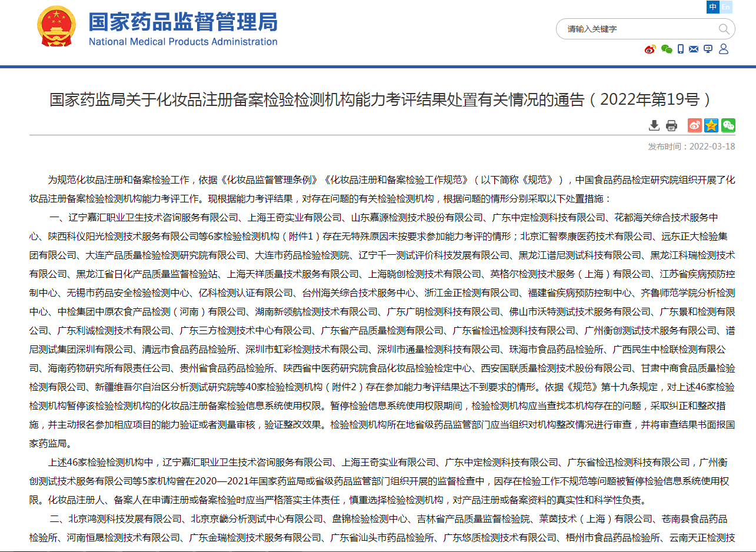Viewport: 756px width, 552px height.
Task: Click the National Medical Products Administration text
Action: click(183, 42)
